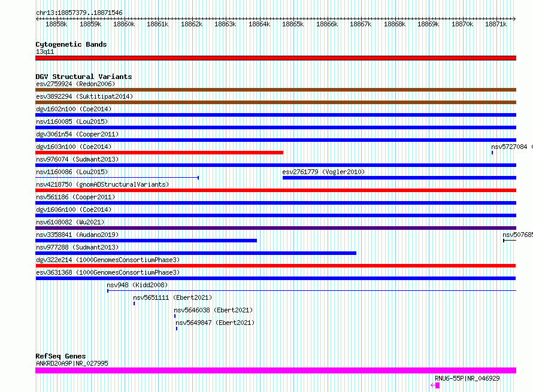Select the blue bar of esv2761779 (Vogler2010)
Screen dimensions: 533x392
point(399,178)
